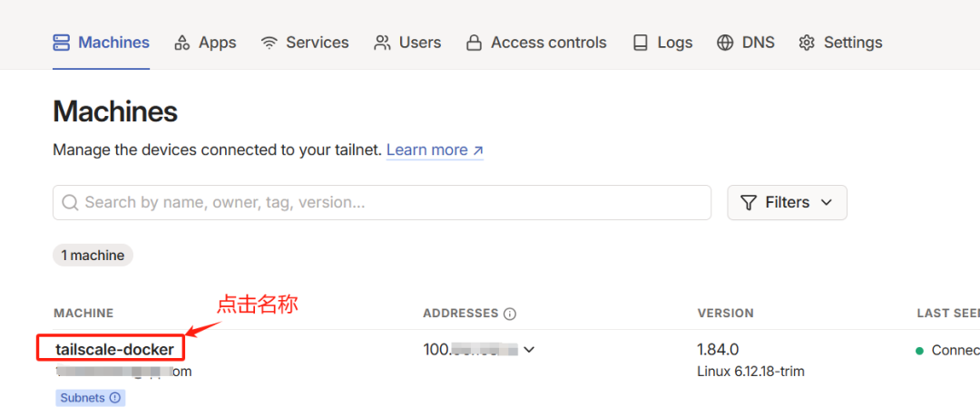Click the DNS globe icon
Viewport: 980px width, 416px height.
point(725,43)
